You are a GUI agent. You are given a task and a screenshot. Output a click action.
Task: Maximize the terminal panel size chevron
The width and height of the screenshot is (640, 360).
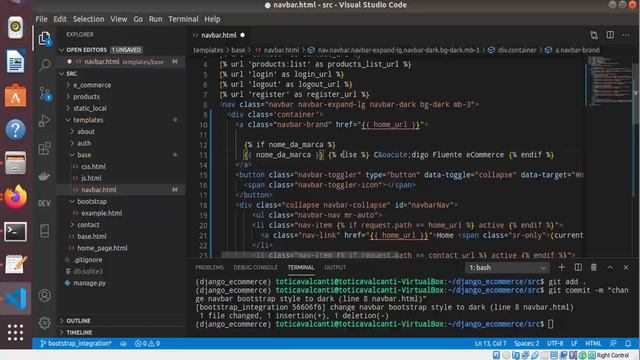[610, 267]
